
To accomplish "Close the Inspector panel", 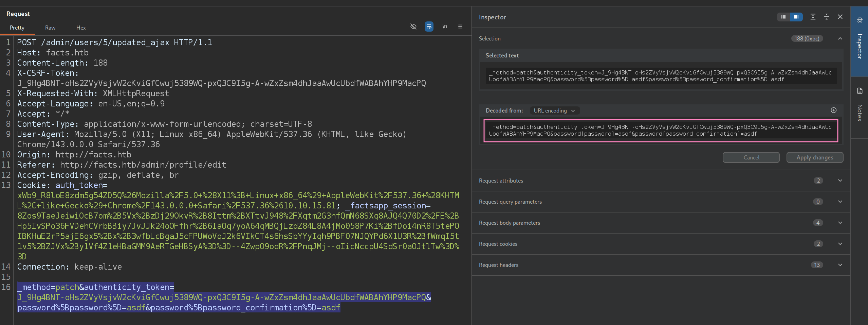I will pyautogui.click(x=840, y=17).
